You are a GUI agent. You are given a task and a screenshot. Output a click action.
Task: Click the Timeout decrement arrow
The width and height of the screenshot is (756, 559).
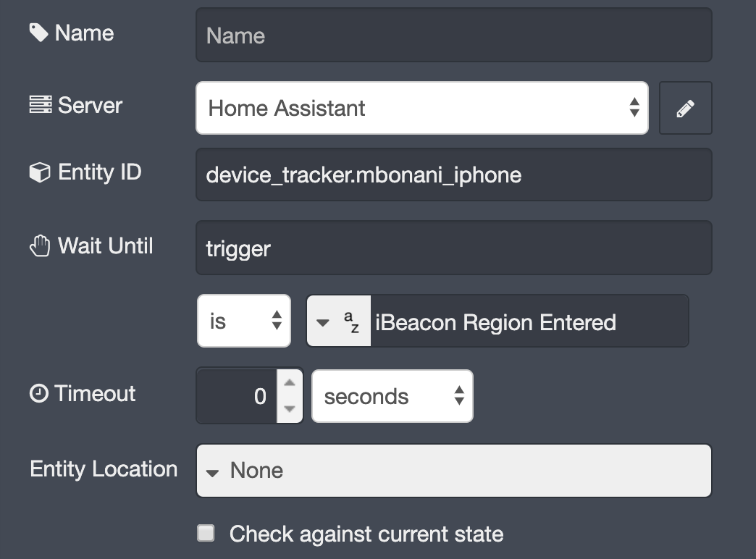click(289, 408)
